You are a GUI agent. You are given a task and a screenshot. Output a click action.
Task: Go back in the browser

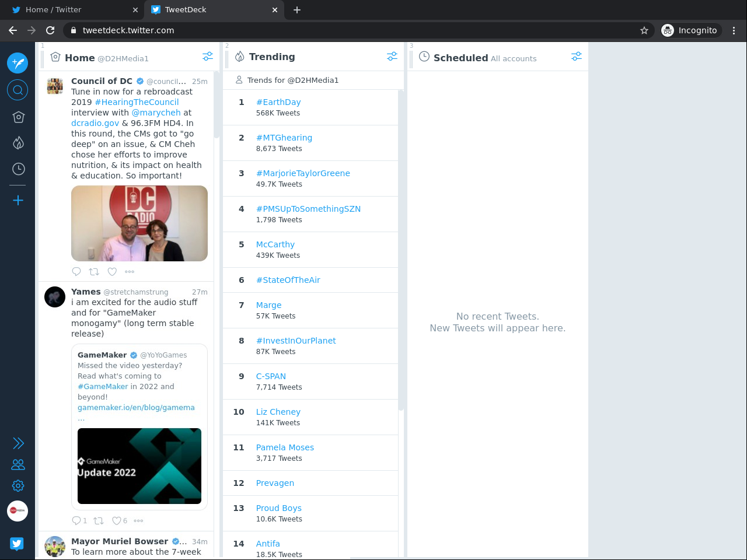[x=13, y=30]
